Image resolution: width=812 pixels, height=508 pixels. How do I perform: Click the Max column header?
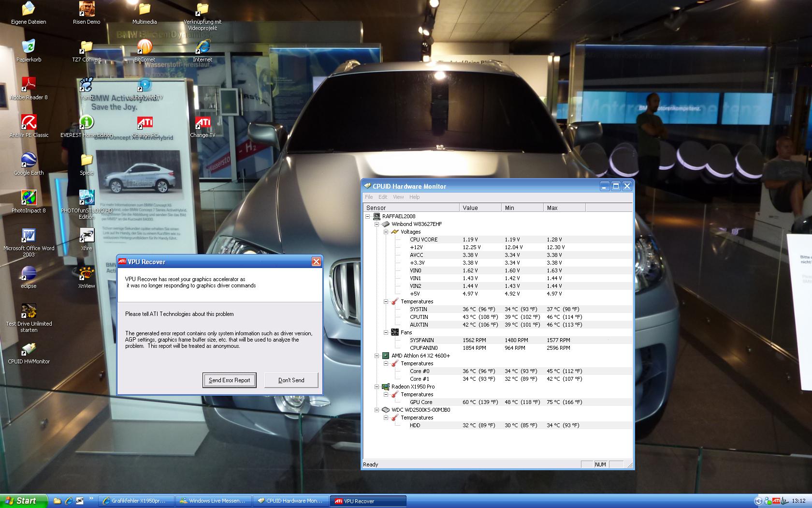(565, 208)
